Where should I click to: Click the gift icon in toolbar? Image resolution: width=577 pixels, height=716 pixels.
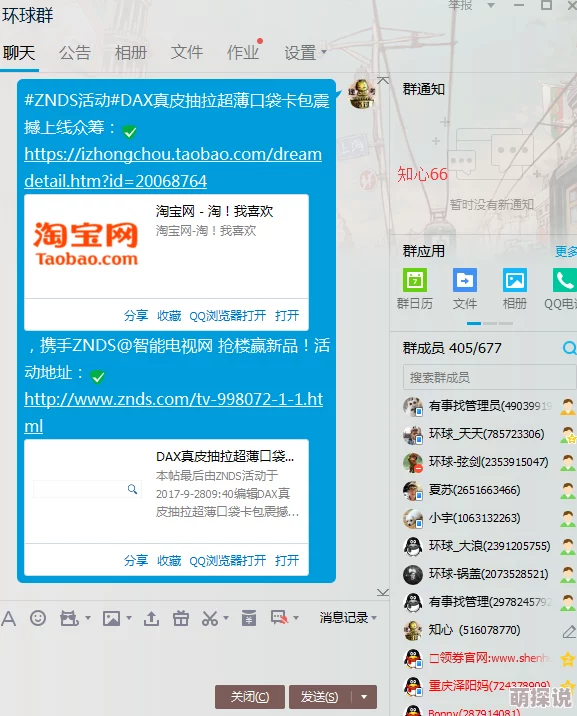(x=181, y=619)
